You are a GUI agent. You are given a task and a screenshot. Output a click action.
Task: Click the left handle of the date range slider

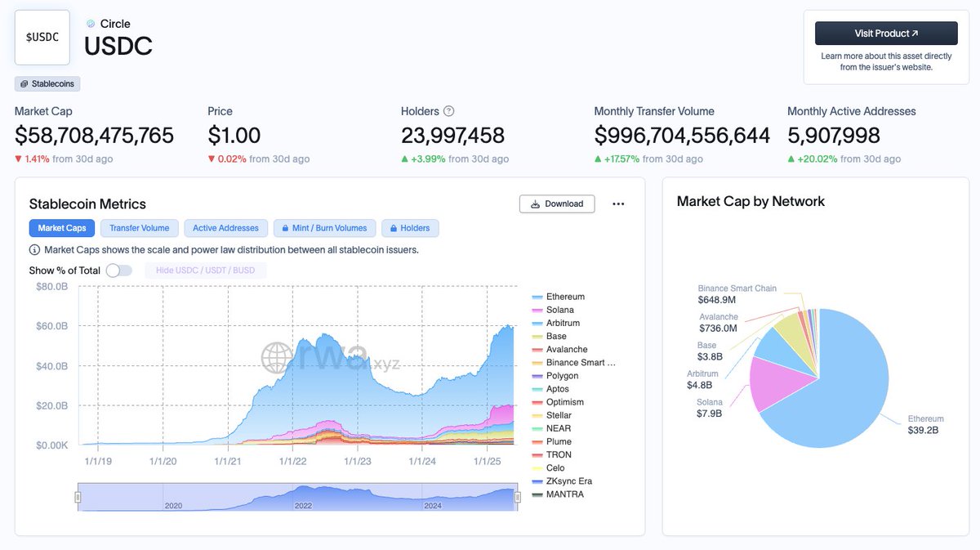click(x=78, y=497)
